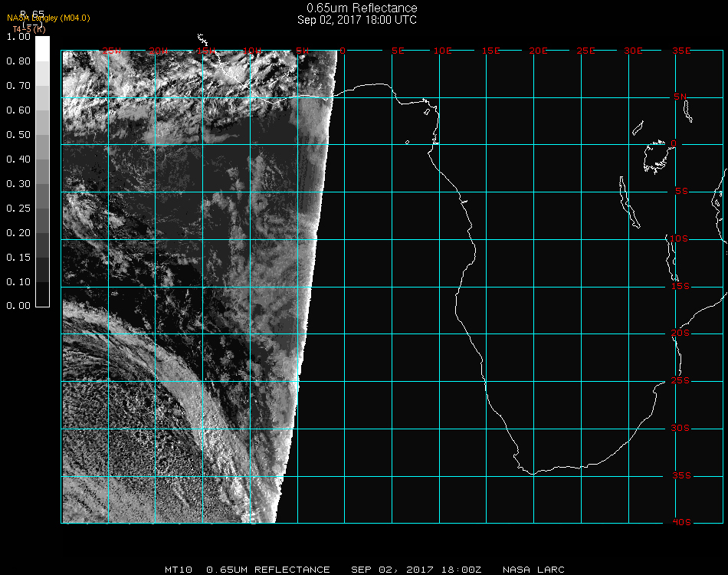The image size is (728, 575).
Task: Click the 10S latitude label
Action: click(679, 238)
